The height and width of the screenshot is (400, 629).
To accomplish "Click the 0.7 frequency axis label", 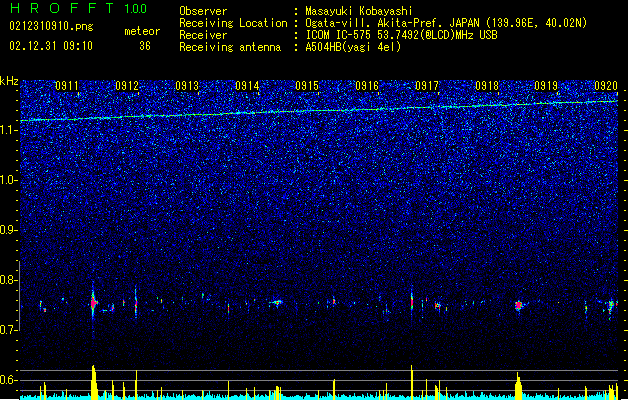I will tap(9, 330).
